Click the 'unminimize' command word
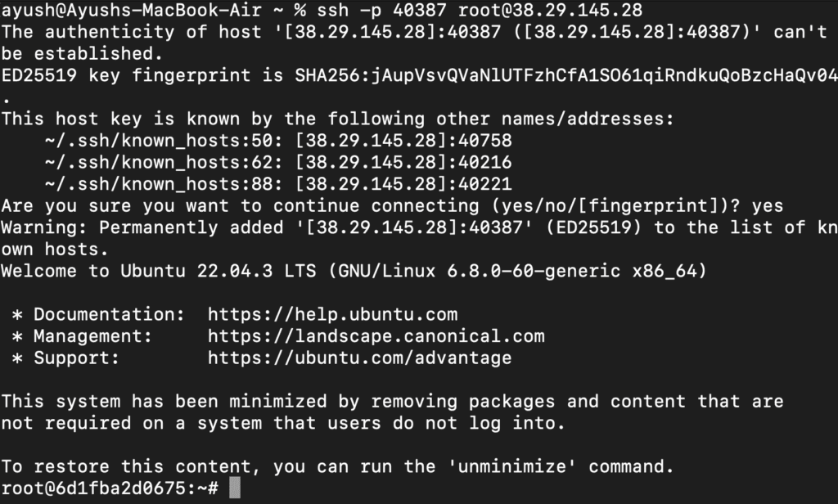The width and height of the screenshot is (838, 504). [512, 466]
